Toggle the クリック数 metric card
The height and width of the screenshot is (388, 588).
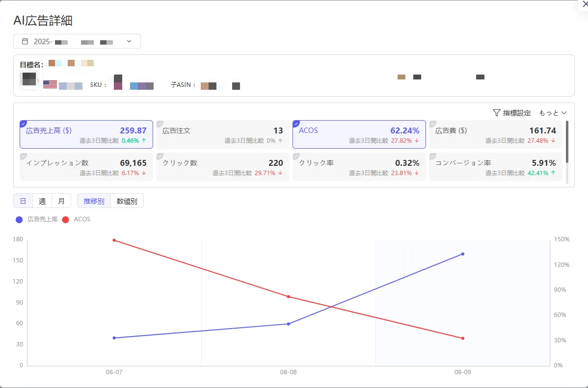(x=223, y=167)
